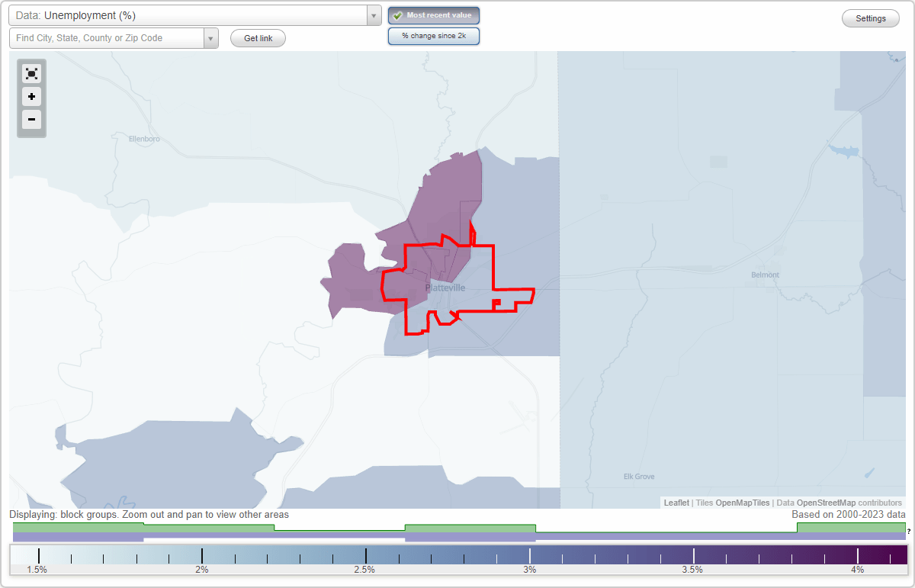Image resolution: width=915 pixels, height=588 pixels.
Task: Click the checkmark icon on Most recent value
Action: (x=397, y=15)
